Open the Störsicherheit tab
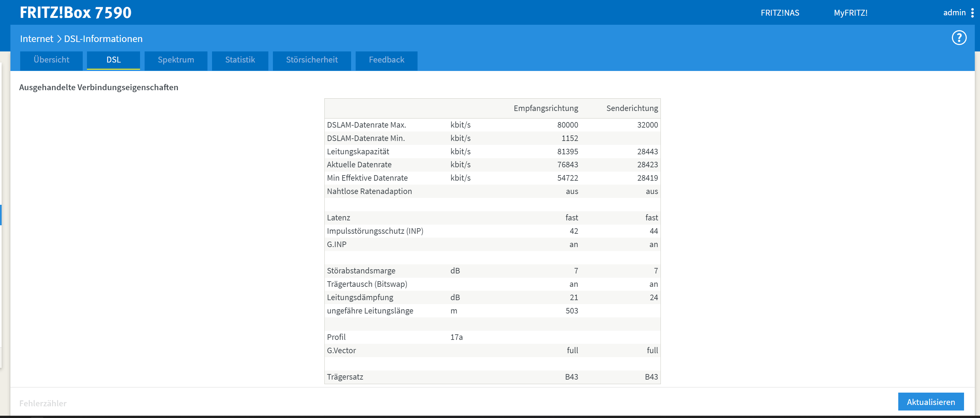The image size is (980, 418). tap(312, 60)
